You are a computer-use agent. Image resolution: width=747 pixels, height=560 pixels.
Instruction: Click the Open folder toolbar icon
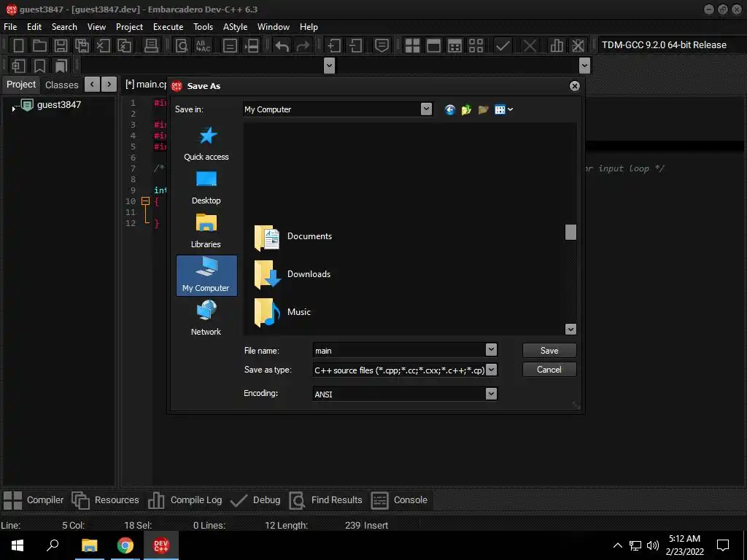click(39, 46)
